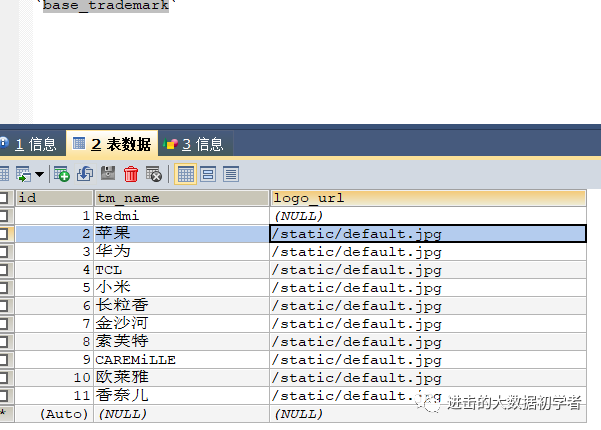Click the red delete rows trash icon
The height and width of the screenshot is (430, 601).
point(131,174)
